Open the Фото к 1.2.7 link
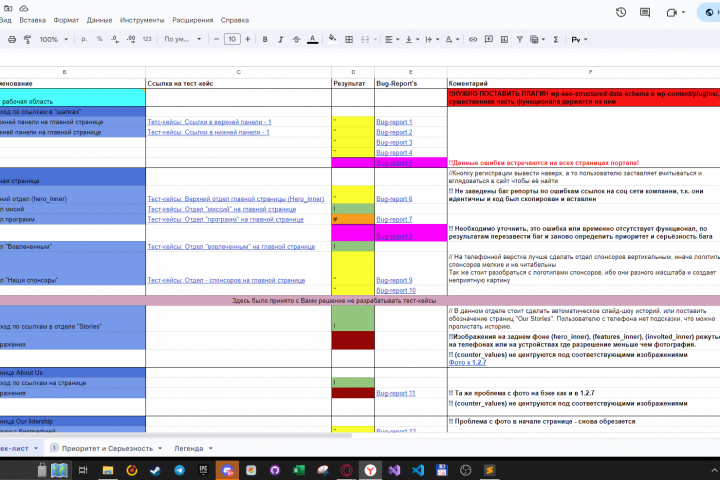The height and width of the screenshot is (480, 720). [x=467, y=362]
